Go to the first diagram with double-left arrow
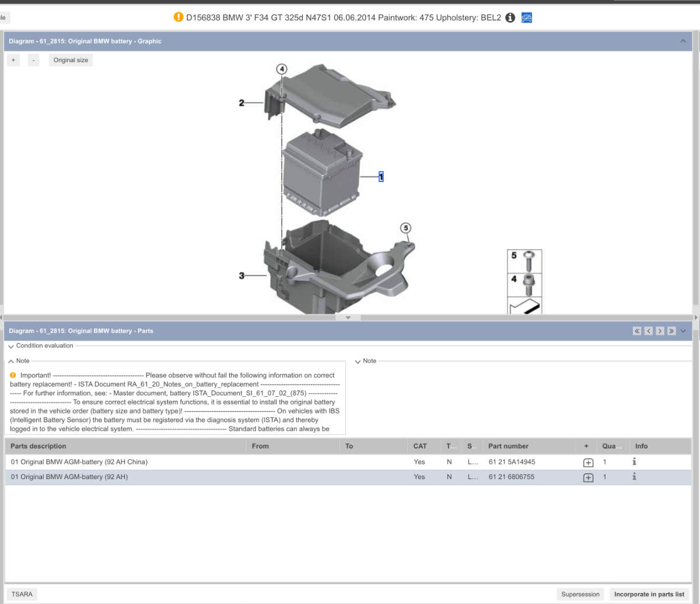700x604 pixels. pos(637,331)
